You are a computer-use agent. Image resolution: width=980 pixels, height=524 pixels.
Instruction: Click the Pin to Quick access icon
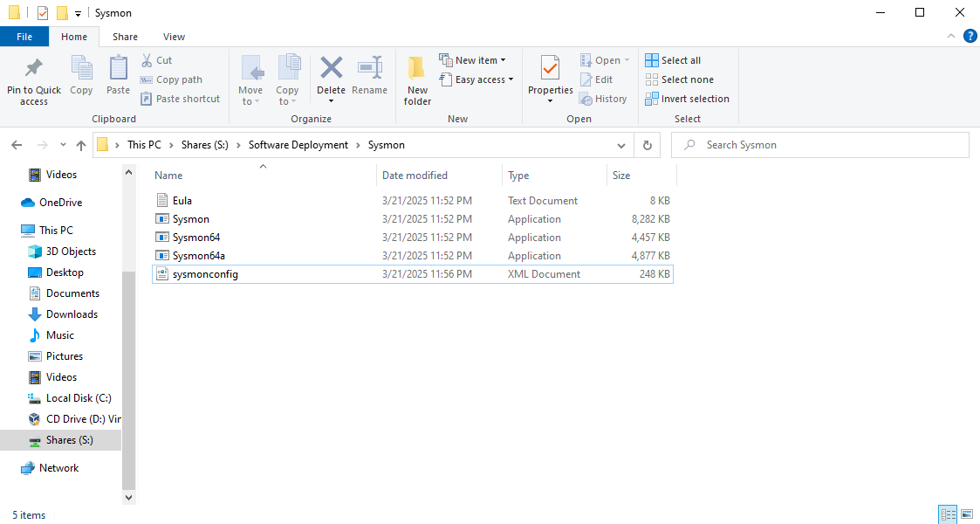(34, 70)
